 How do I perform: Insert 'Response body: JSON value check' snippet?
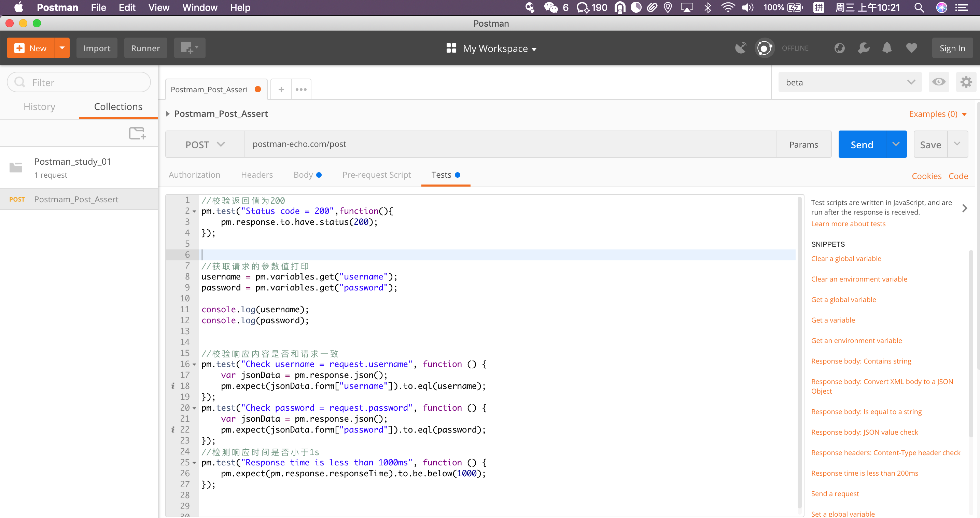tap(864, 432)
